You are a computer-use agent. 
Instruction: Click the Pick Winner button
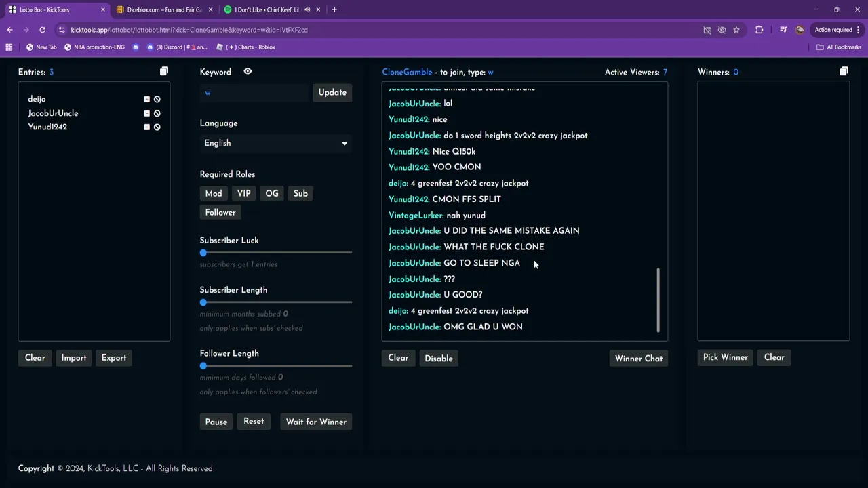click(x=726, y=357)
